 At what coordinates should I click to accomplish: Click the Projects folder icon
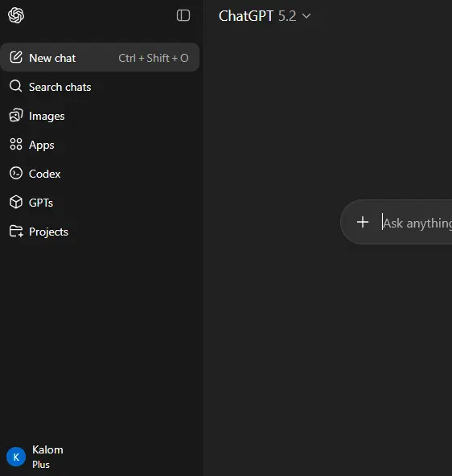click(16, 232)
